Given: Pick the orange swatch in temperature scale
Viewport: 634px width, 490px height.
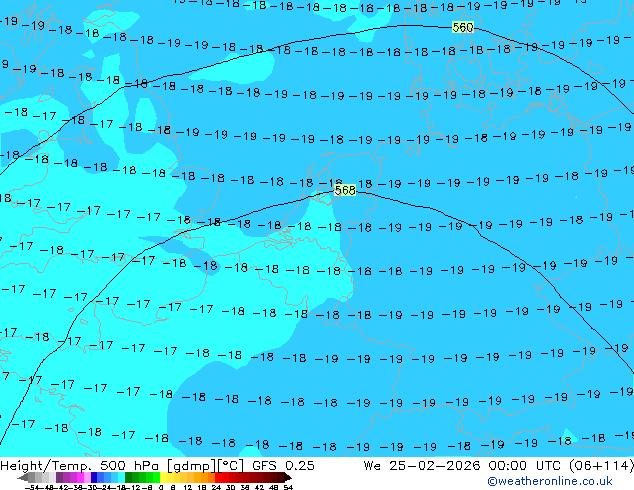Looking at the screenshot, I should click(205, 478).
